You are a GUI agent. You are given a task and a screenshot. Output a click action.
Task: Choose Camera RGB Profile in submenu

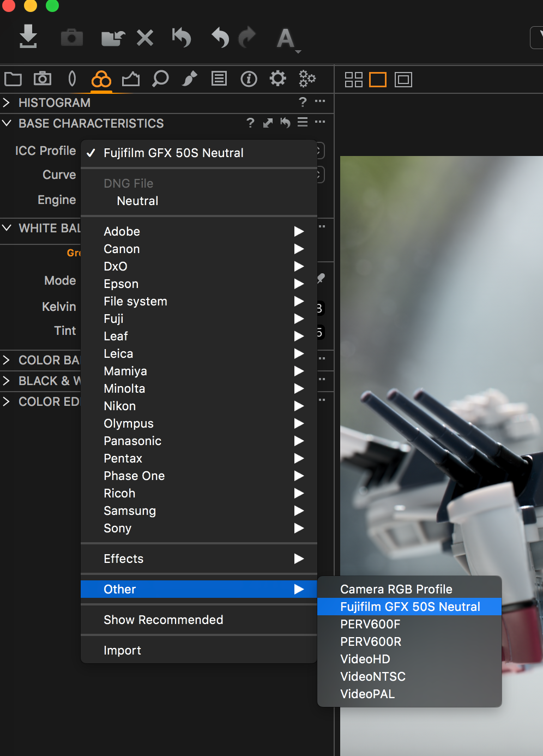tap(409, 589)
